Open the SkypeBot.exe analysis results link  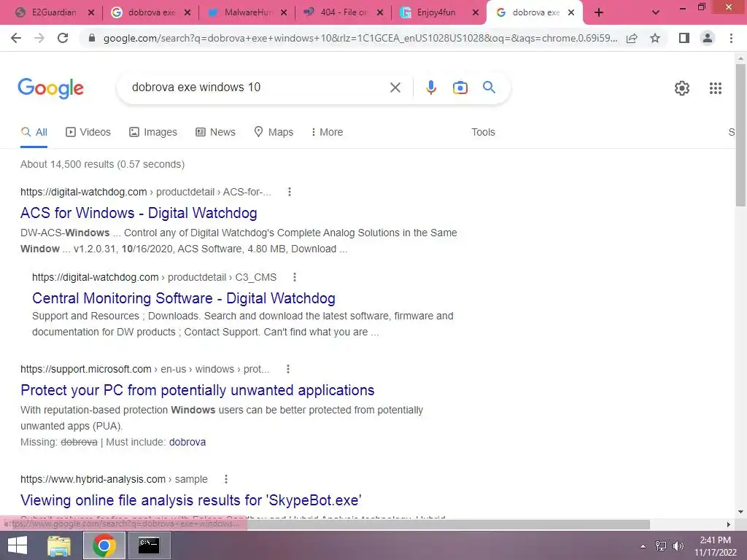190,500
